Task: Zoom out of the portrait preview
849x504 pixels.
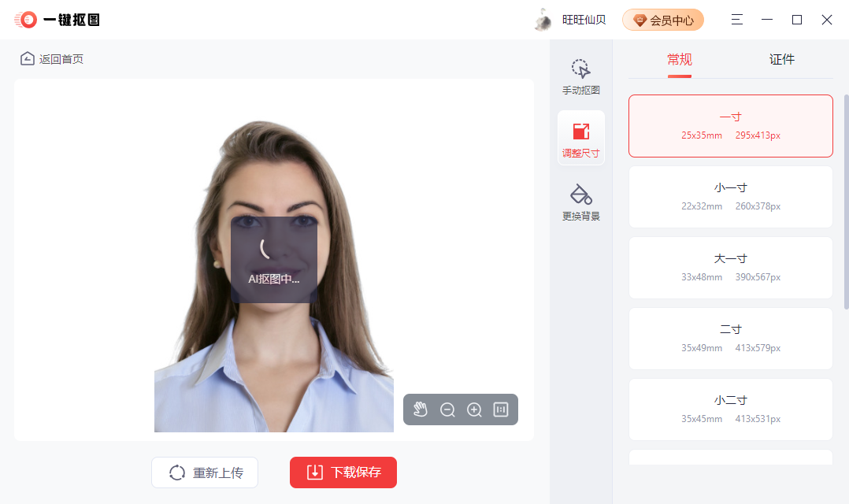Action: [x=447, y=409]
